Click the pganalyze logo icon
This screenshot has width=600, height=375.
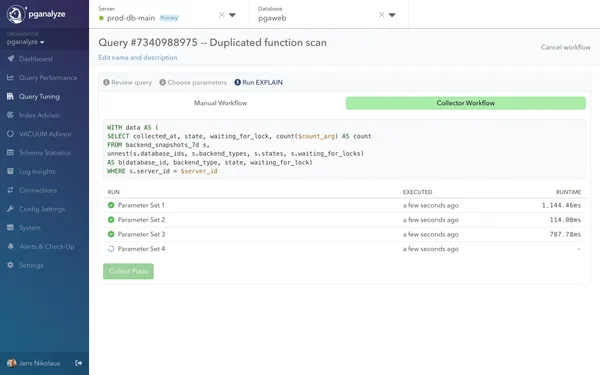point(16,14)
